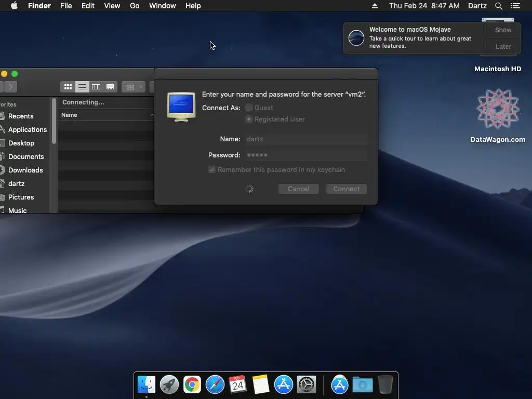Switch Finder to list view
This screenshot has width=532, height=399.
[x=82, y=87]
